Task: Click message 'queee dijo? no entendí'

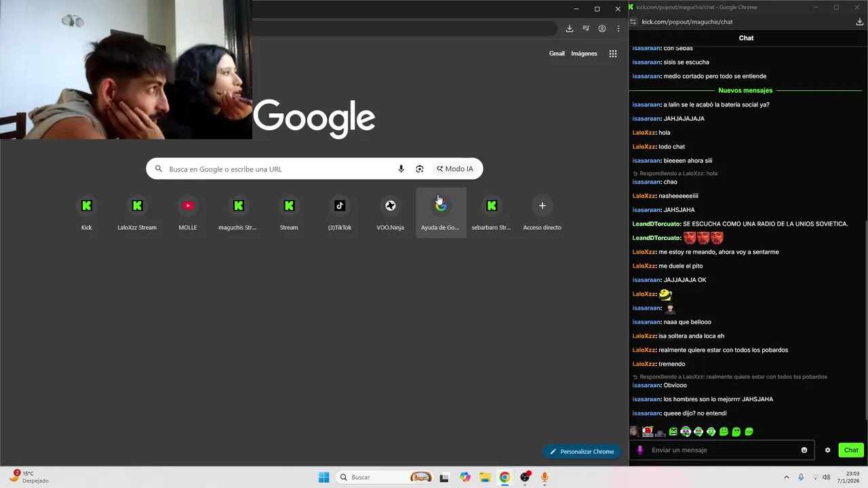Action: 695,413
